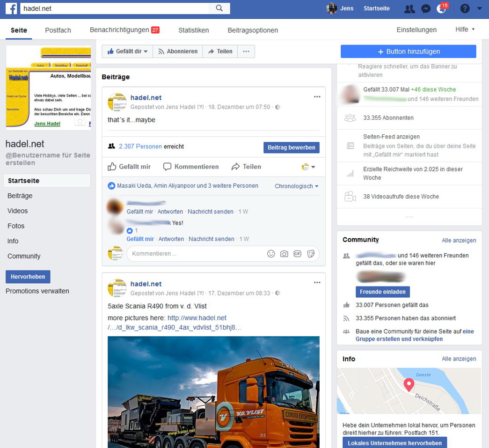Viewport: 489px width, 448px height.
Task: Open the Benachrichtigungen tab
Action: [124, 30]
